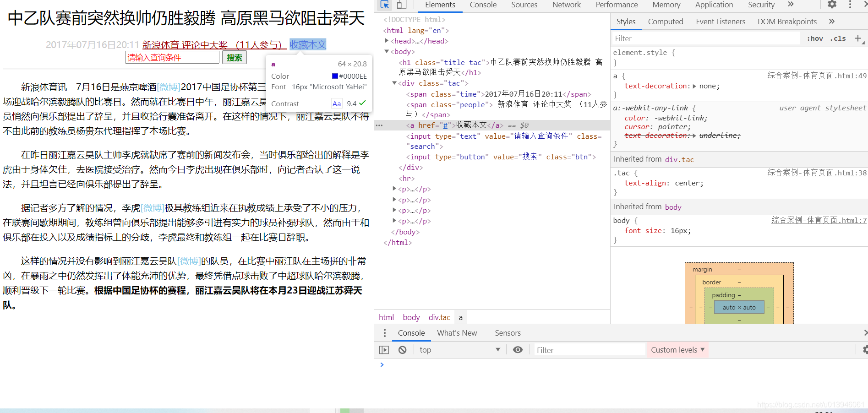Open 微博 link after 李虎
This screenshot has height=413, width=868.
pos(153,208)
